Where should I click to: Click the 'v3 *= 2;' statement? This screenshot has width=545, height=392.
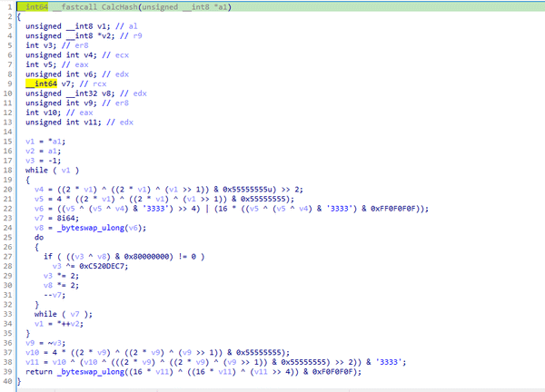61,276
